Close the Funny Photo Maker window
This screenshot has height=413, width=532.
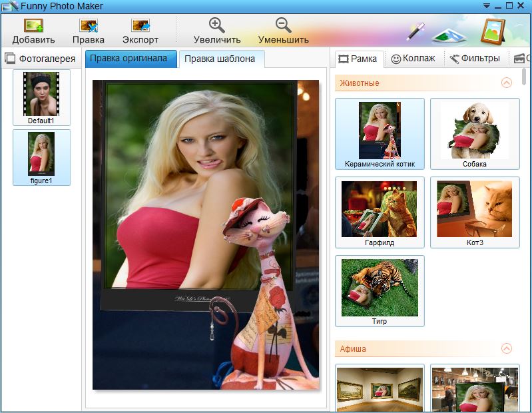(521, 5)
